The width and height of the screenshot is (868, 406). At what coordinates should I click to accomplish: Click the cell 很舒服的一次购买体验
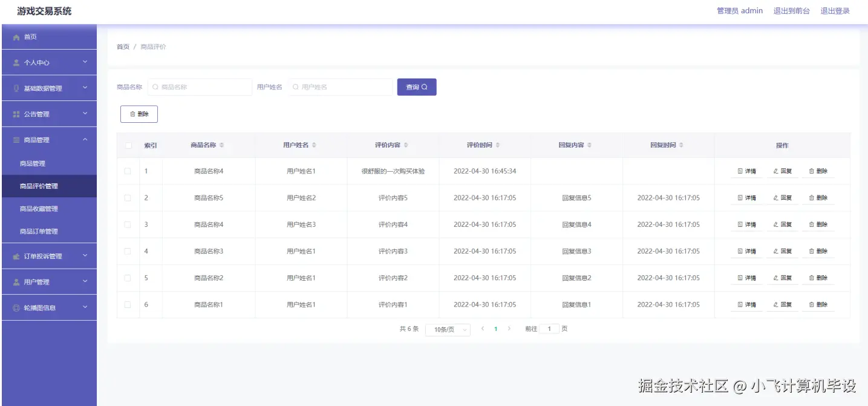393,171
